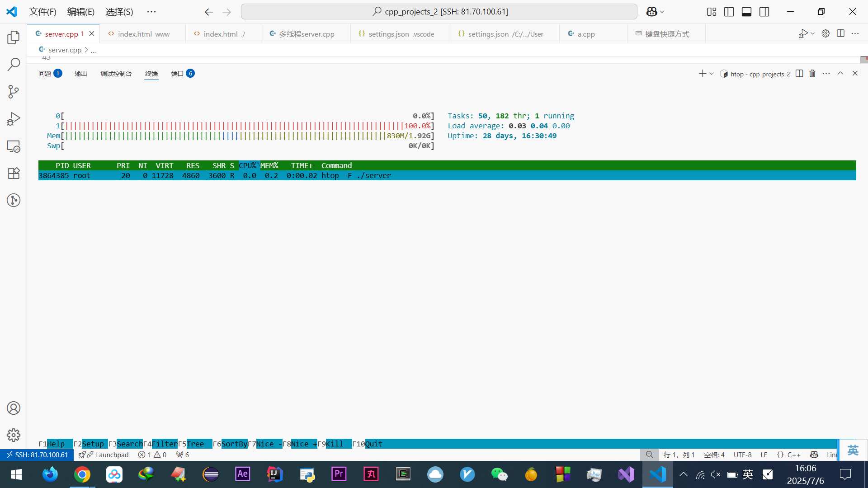868x488 pixels.
Task: Open the index.html www editor tab
Action: [143, 34]
